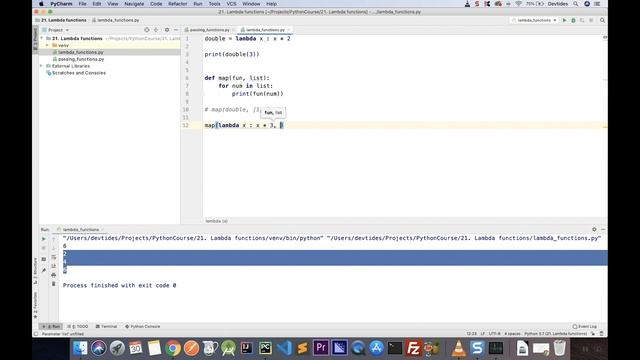Open Adobe Premiere Pro from the Dock

321,348
